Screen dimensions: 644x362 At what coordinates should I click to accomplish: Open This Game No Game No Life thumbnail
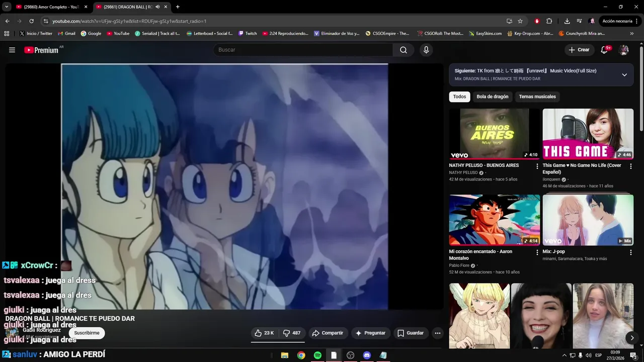coord(588,134)
